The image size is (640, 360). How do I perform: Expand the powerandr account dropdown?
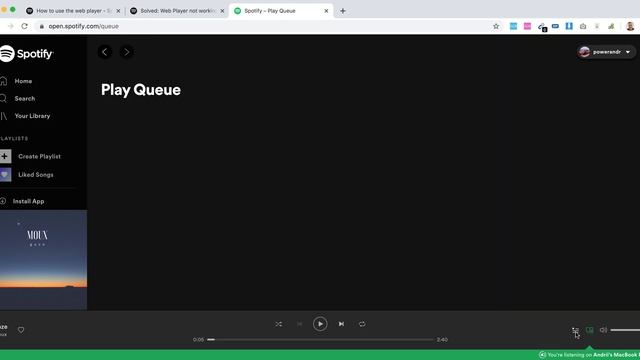click(x=606, y=52)
